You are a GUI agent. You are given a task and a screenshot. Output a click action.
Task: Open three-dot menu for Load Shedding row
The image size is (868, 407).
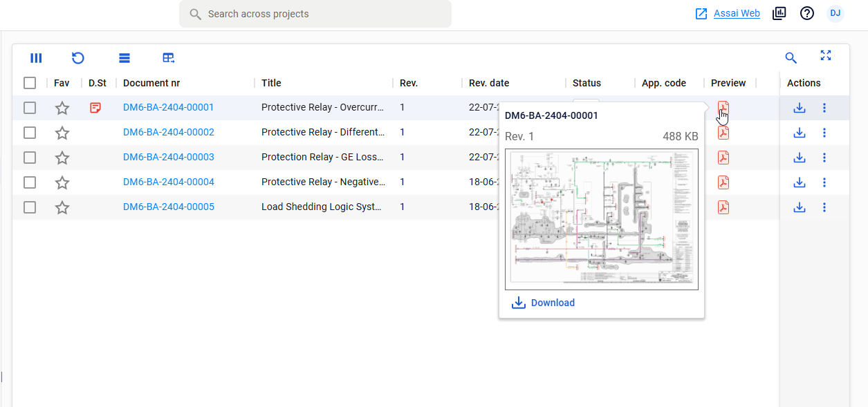(x=824, y=207)
